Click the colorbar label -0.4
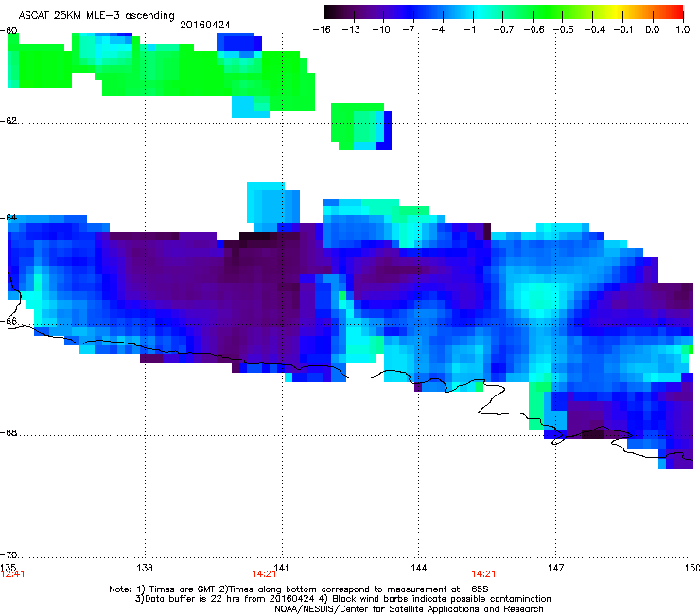Screen dimensions: 700x615 594,30
